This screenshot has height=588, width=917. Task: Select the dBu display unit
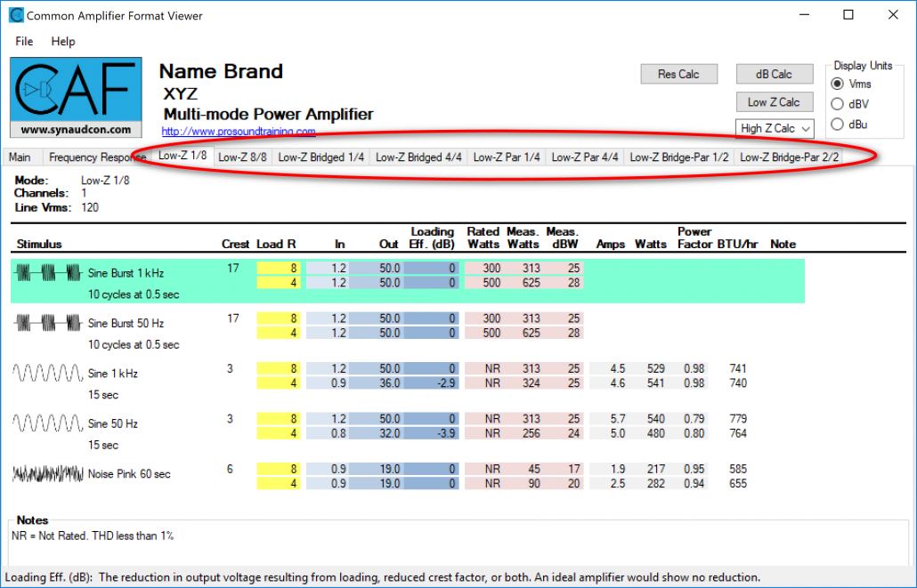[837, 125]
